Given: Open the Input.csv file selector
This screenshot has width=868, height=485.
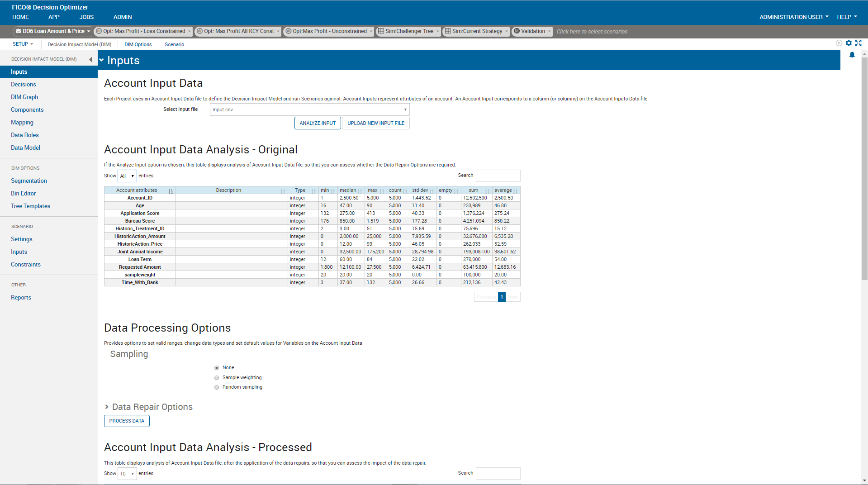Looking at the screenshot, I should pyautogui.click(x=309, y=109).
